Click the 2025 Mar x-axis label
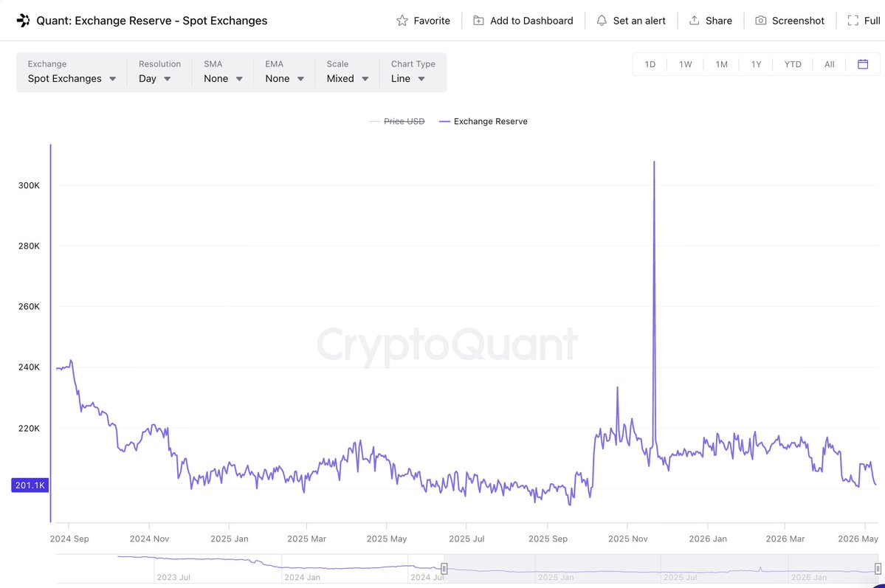 (307, 539)
